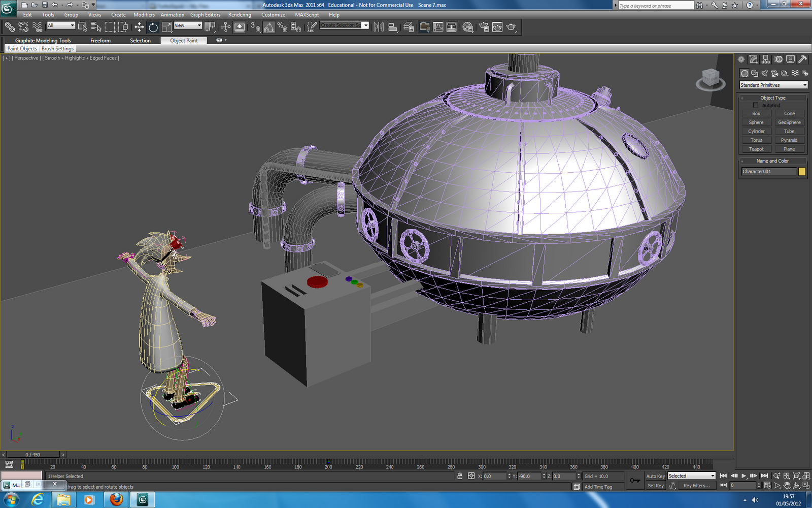The width and height of the screenshot is (812, 508).
Task: Open the Standard Primitives dropdown
Action: point(773,85)
